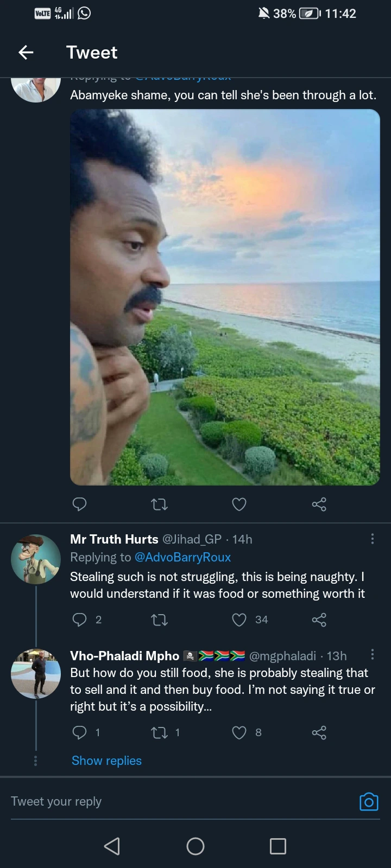This screenshot has width=391, height=868.
Task: Like the beach photo tweet
Action: (x=239, y=505)
